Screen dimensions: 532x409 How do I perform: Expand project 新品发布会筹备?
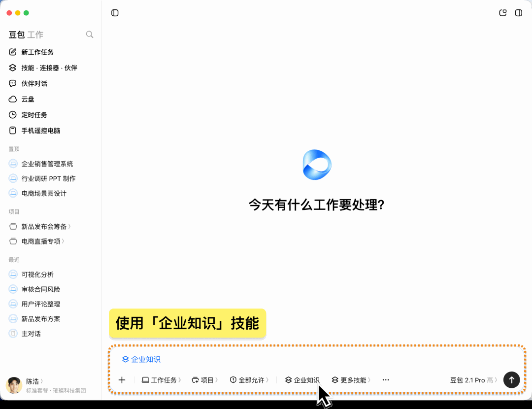(x=46, y=226)
